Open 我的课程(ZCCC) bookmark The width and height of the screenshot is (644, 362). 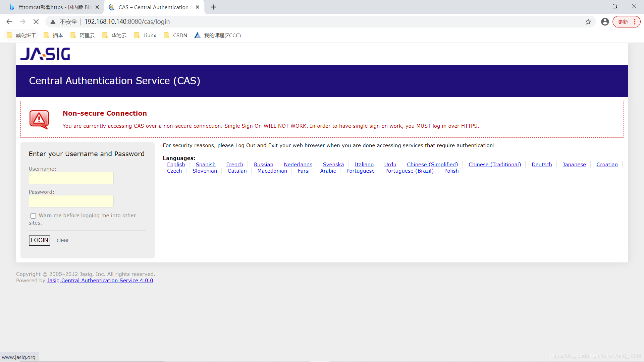[218, 36]
